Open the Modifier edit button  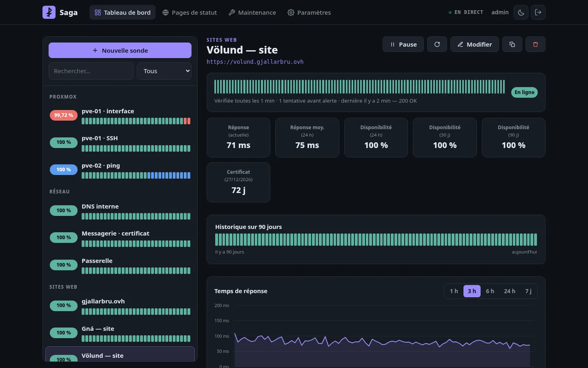474,44
